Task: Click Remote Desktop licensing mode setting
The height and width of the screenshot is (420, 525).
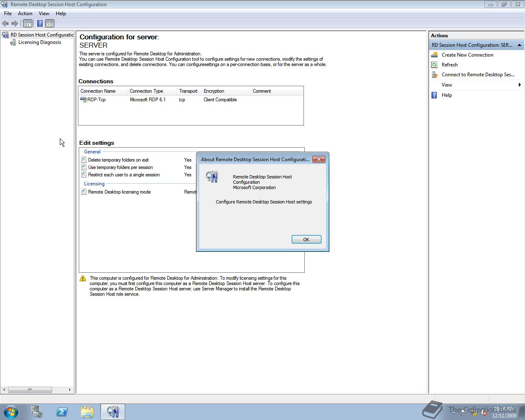Action: coord(119,192)
